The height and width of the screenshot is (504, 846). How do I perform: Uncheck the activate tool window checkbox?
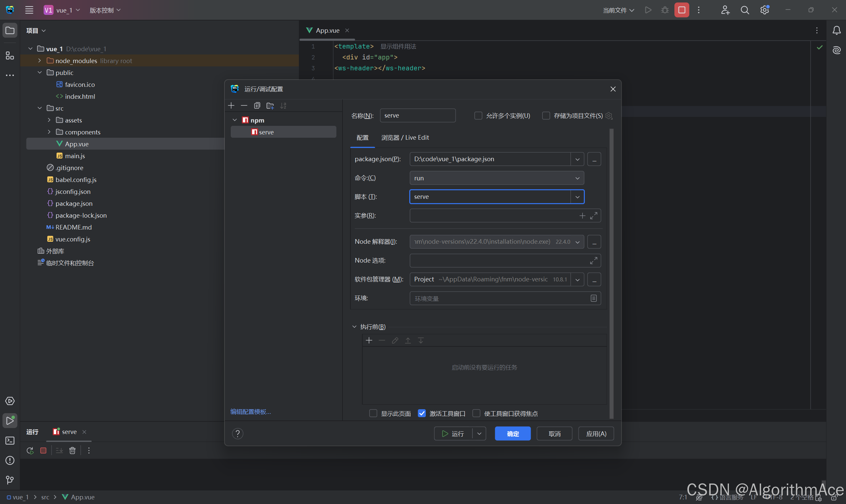pos(422,413)
